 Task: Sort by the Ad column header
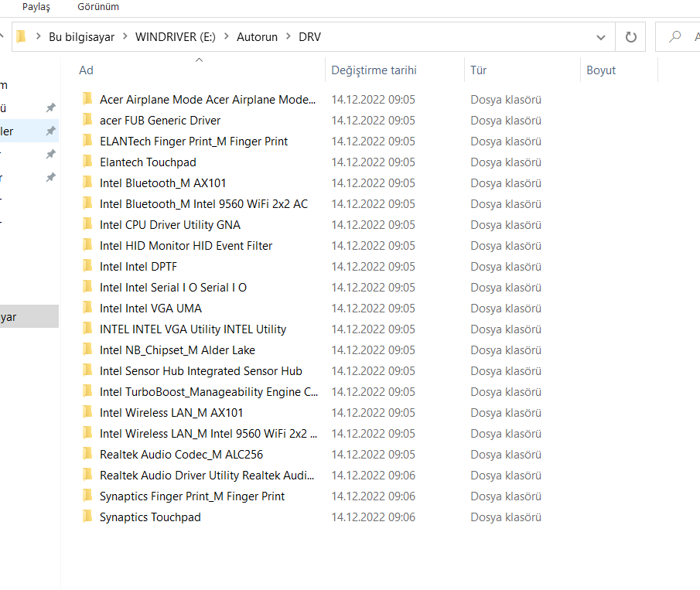pos(86,70)
